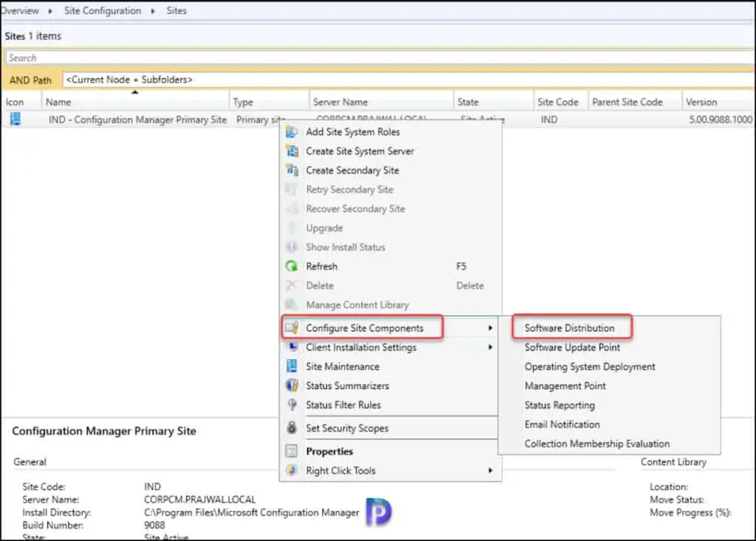The width and height of the screenshot is (756, 541).
Task: Click the Create Site System Server icon
Action: pos(292,151)
